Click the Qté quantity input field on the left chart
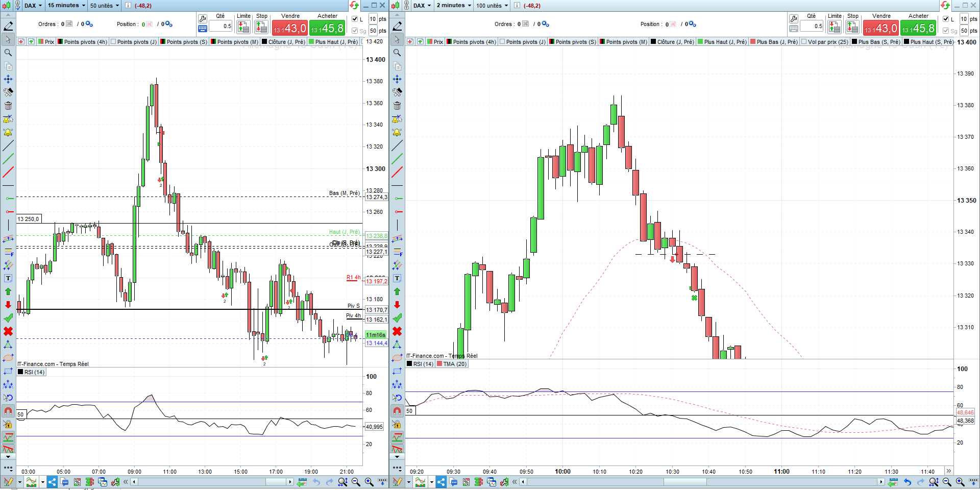Image resolution: width=980 pixels, height=490 pixels. (220, 26)
